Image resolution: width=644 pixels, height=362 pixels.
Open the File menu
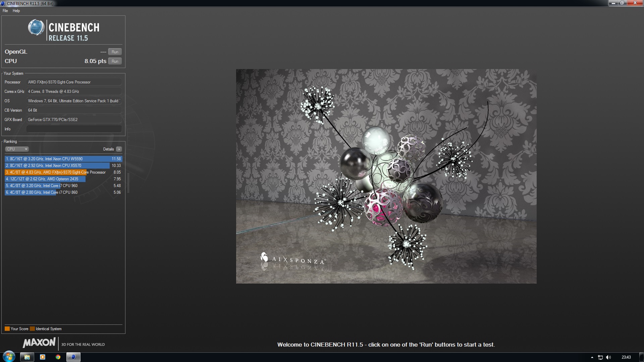point(5,11)
